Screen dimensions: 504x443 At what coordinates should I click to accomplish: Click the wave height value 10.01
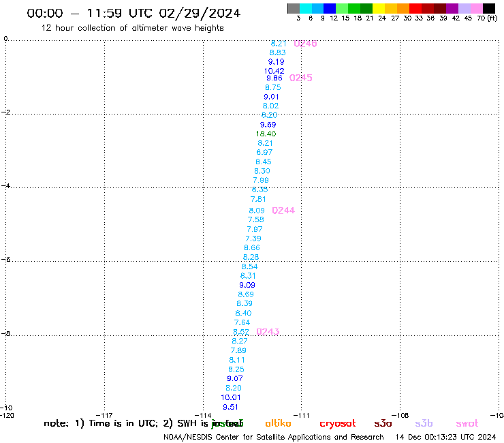pos(231,397)
